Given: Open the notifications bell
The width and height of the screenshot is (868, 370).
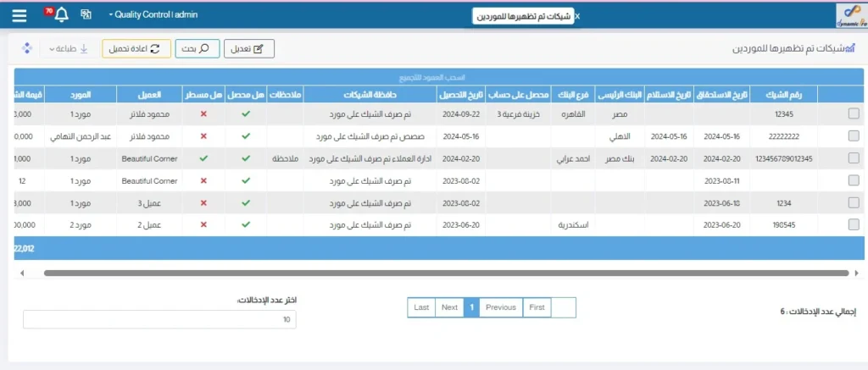Looking at the screenshot, I should [x=60, y=15].
